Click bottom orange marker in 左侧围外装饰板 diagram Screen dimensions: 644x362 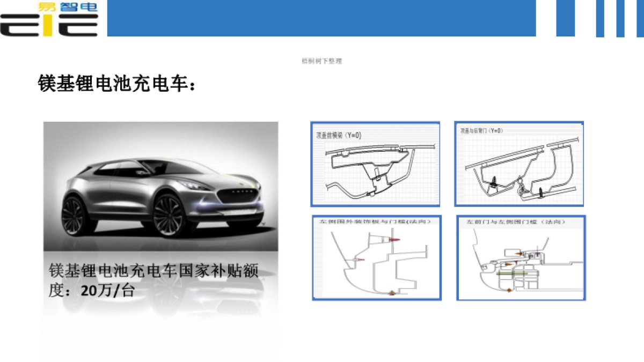pyautogui.click(x=392, y=293)
